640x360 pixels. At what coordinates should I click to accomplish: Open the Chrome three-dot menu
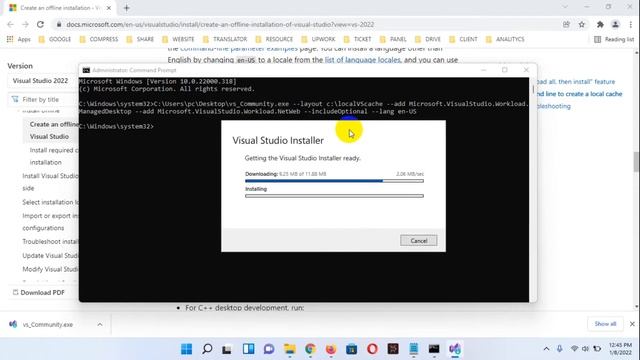631,24
